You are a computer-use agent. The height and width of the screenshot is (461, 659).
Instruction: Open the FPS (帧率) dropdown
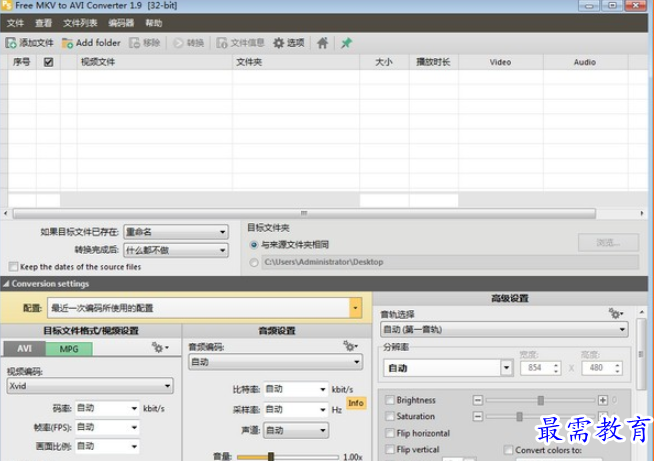(107, 427)
